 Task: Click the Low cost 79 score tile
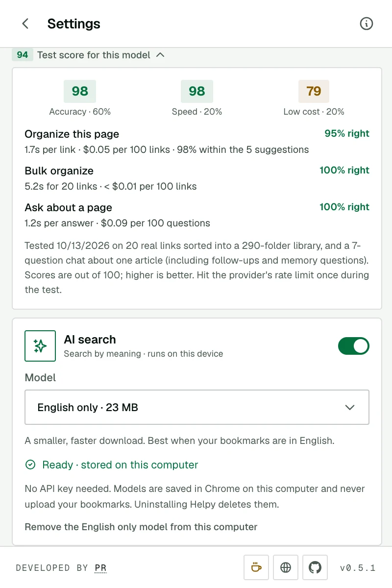click(314, 91)
